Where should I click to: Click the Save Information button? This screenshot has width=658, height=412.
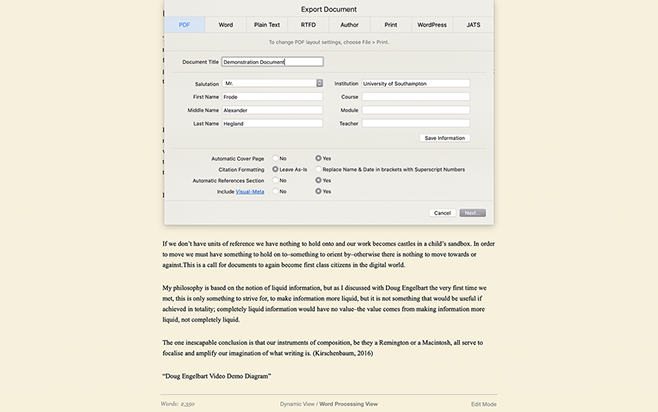coord(444,138)
